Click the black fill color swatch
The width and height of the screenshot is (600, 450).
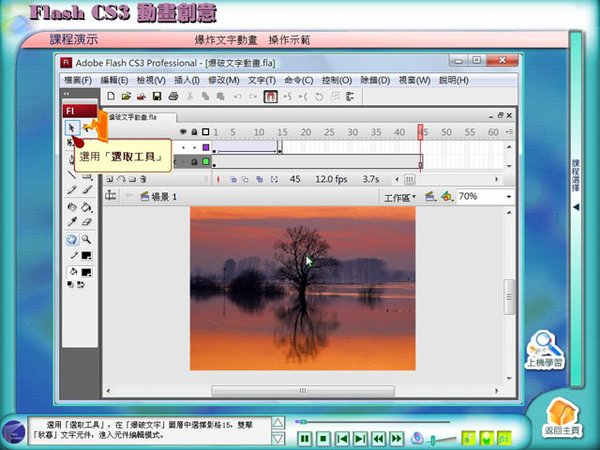click(x=87, y=272)
